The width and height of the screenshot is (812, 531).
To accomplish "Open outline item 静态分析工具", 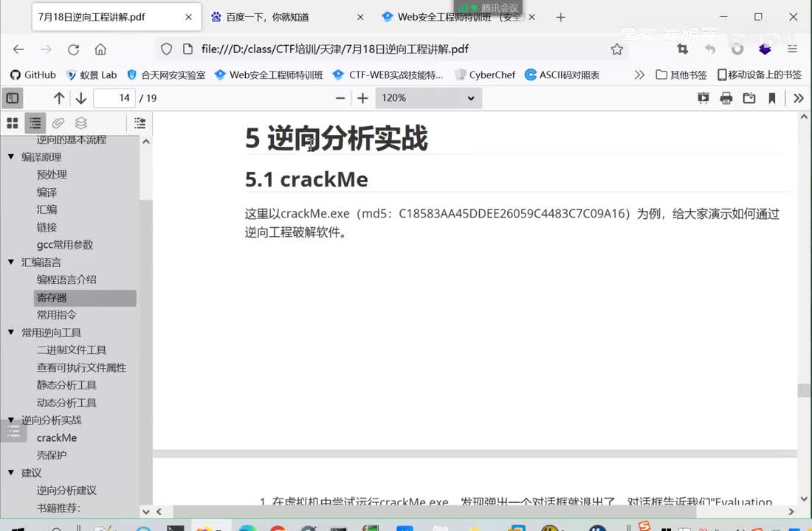I will [66, 385].
